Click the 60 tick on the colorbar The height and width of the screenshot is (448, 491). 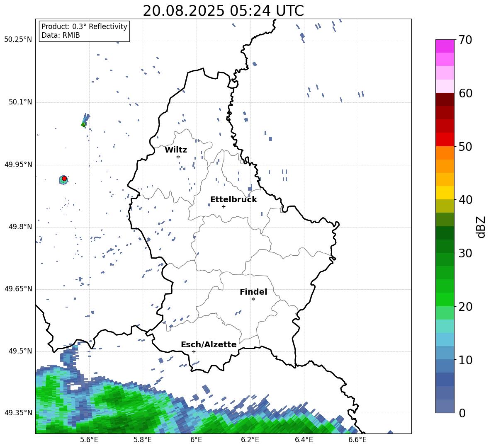point(465,93)
